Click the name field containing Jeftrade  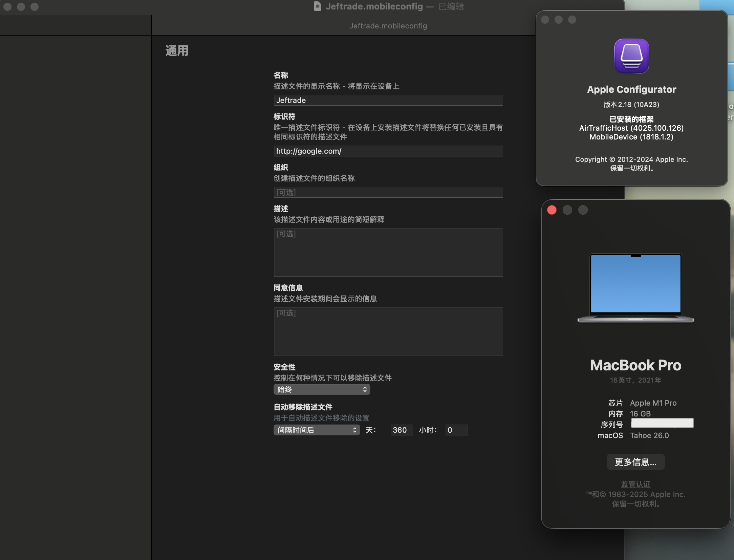click(388, 100)
